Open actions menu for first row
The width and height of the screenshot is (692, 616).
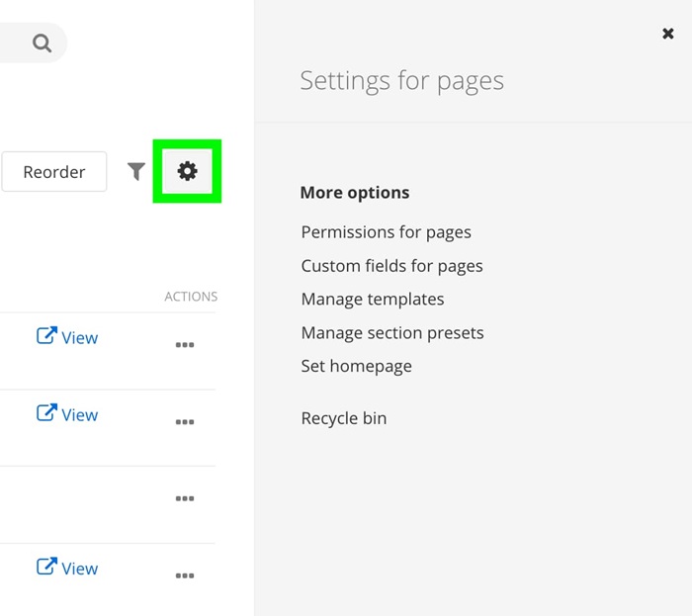click(x=185, y=345)
